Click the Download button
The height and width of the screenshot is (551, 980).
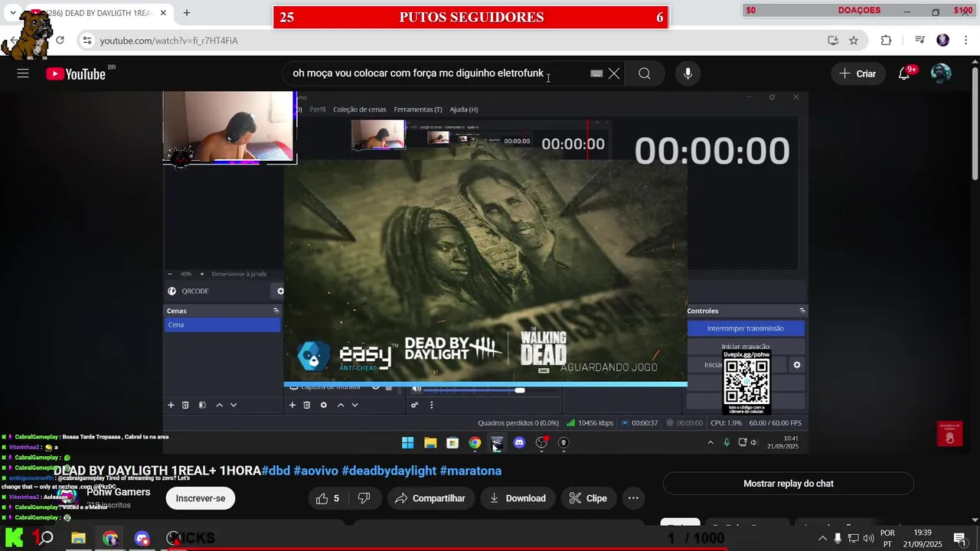coord(518,498)
